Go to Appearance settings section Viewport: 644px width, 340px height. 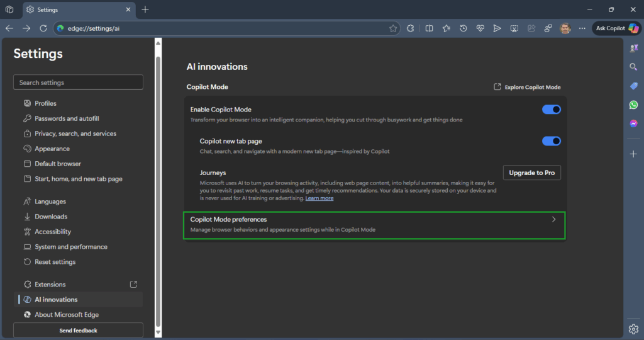[52, 149]
